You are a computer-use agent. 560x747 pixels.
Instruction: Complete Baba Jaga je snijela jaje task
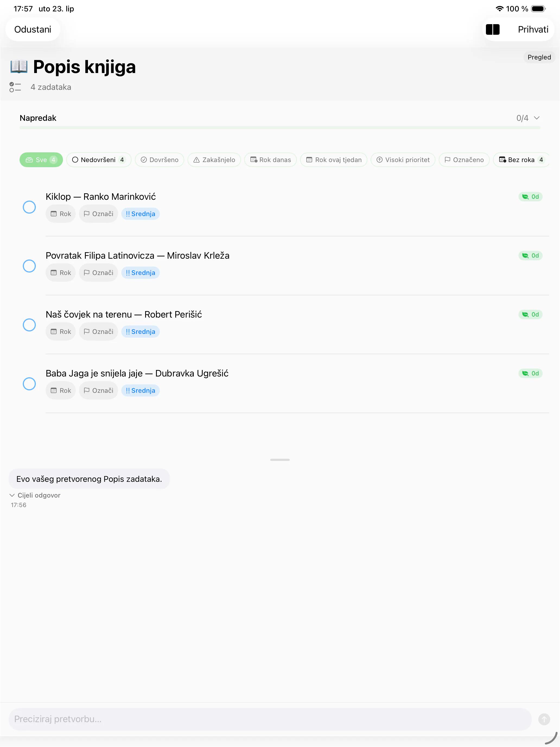[29, 384]
